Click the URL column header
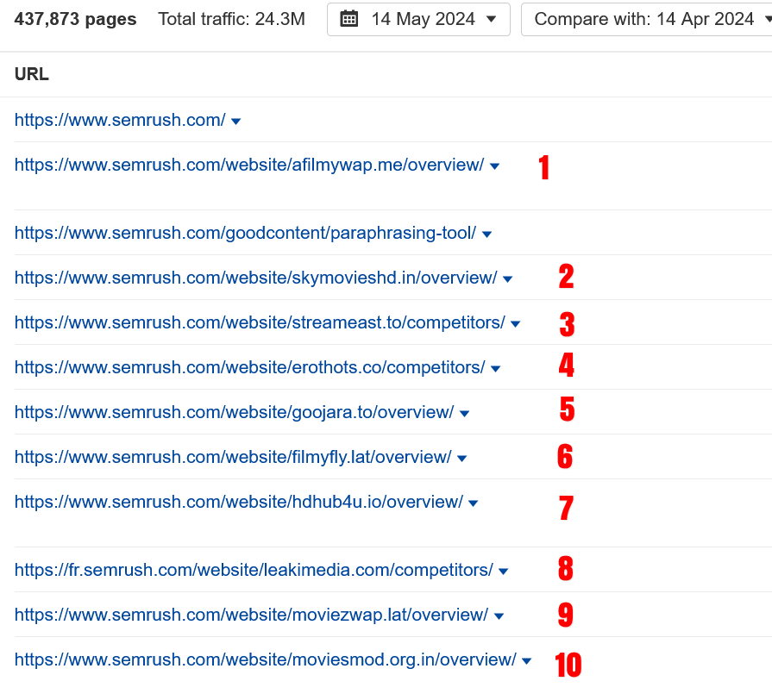This screenshot has width=772, height=700. tap(32, 75)
